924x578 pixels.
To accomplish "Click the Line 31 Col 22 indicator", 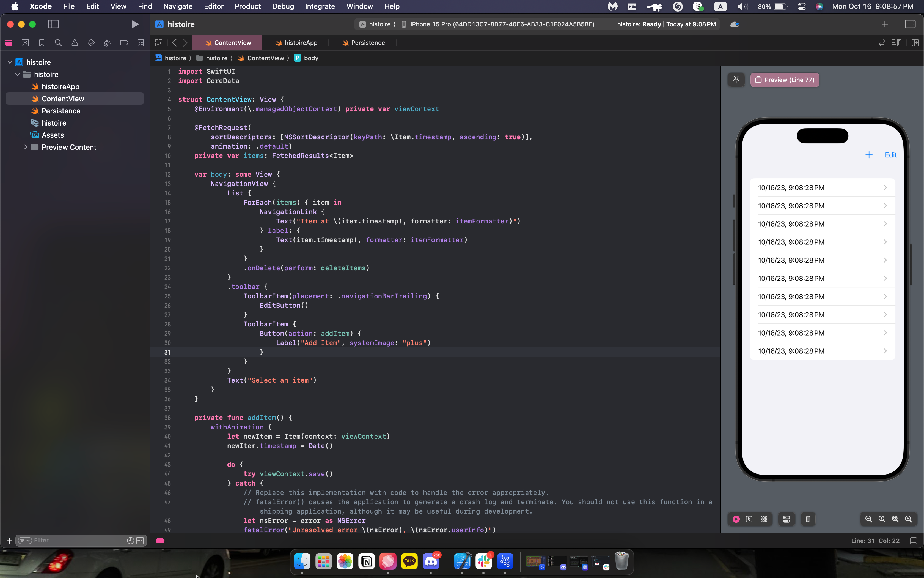I will click(x=875, y=541).
